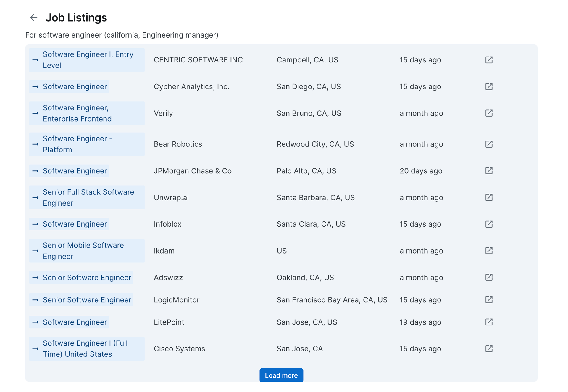The image size is (568, 392).
Task: Click the Bear Robotics company name
Action: (x=178, y=144)
